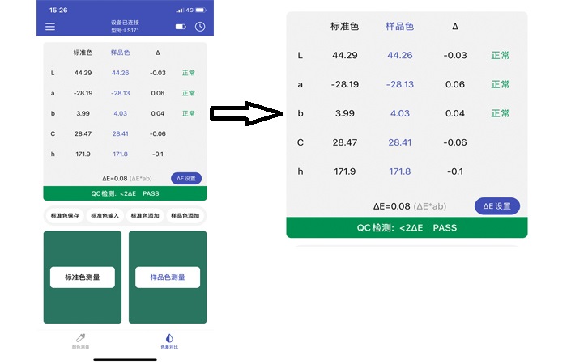Tap the droplet 色差对比 icon
Screen dimensions: 588x364
pyautogui.click(x=168, y=338)
